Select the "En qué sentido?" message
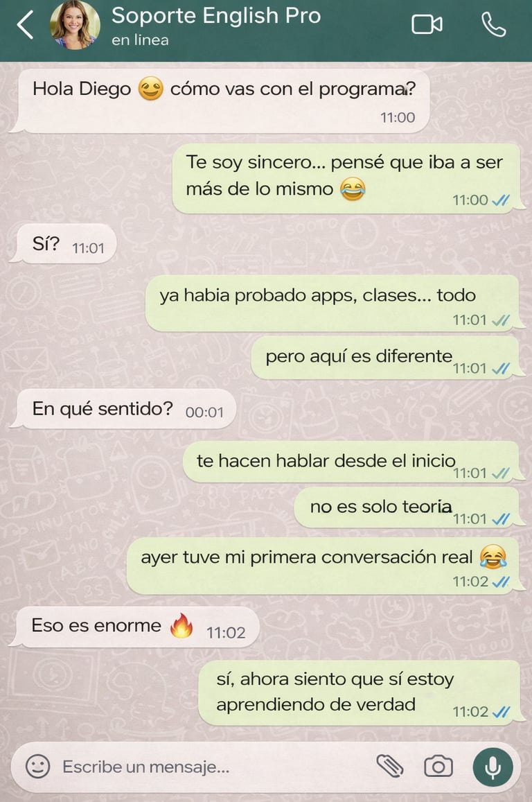Image resolution: width=532 pixels, height=802 pixels. coord(124,409)
